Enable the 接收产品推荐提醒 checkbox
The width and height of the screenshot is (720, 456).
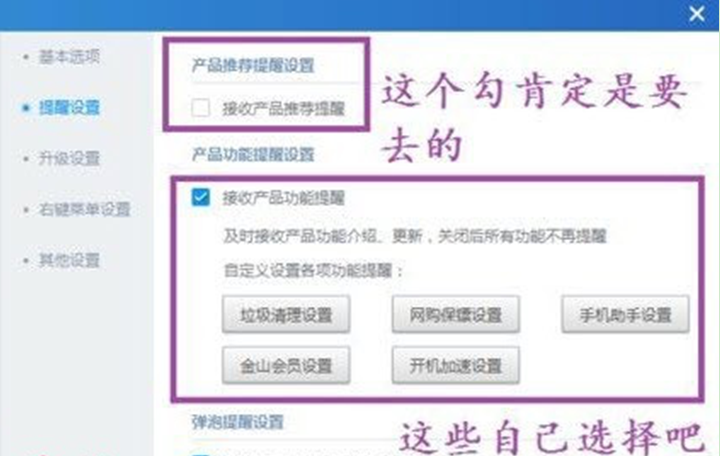[201, 108]
